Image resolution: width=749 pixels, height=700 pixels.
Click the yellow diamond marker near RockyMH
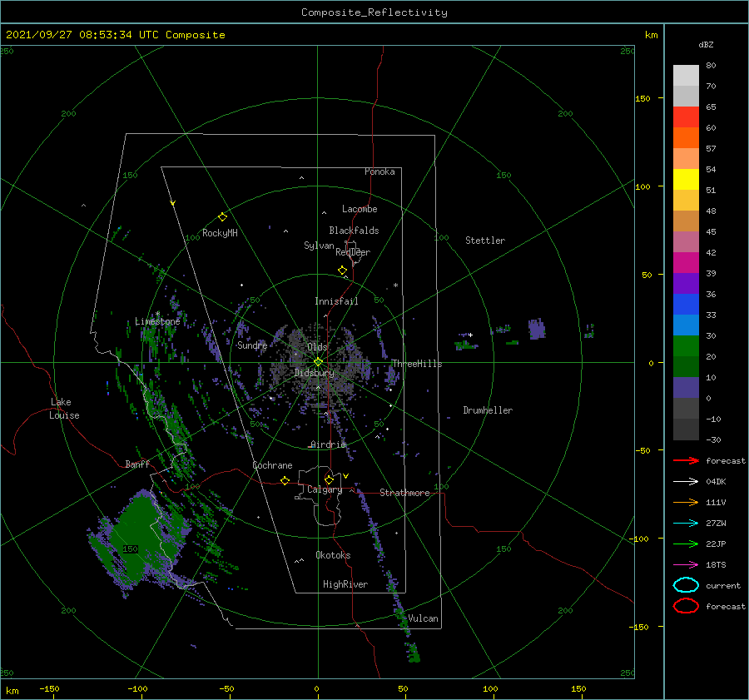(x=222, y=217)
